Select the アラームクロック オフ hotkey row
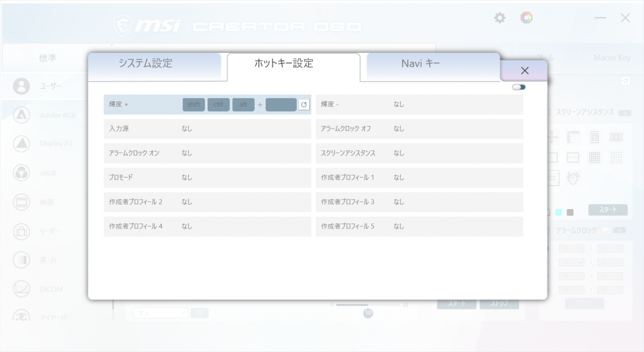This screenshot has height=352, width=644. pos(419,128)
